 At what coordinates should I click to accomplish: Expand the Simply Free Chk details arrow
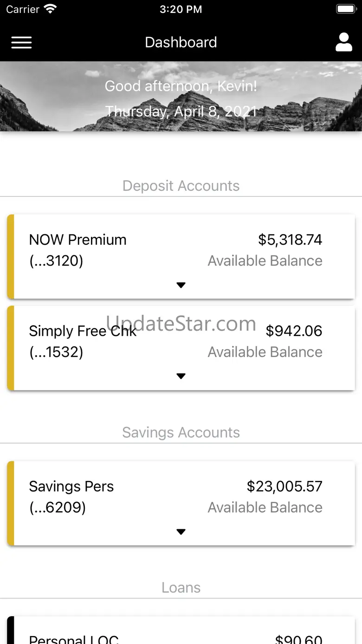(x=181, y=376)
